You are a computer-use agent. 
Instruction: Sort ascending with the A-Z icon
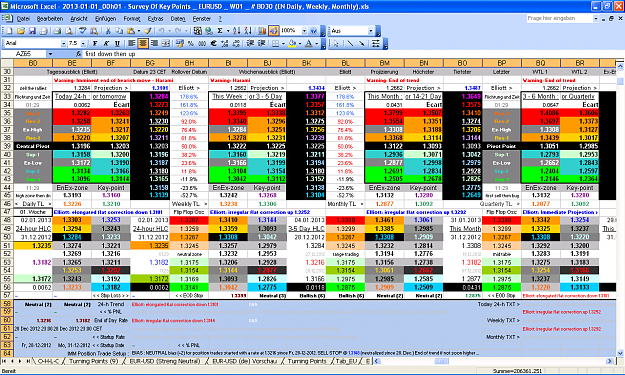[236, 31]
